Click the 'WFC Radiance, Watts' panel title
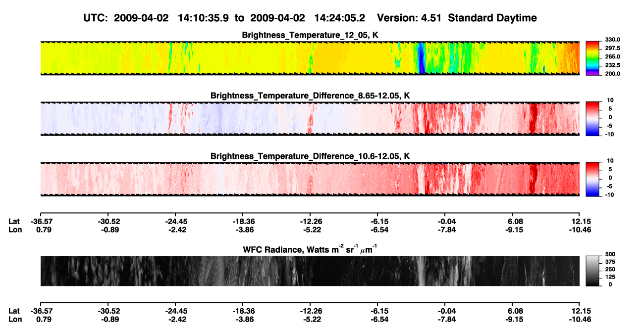 pos(310,249)
